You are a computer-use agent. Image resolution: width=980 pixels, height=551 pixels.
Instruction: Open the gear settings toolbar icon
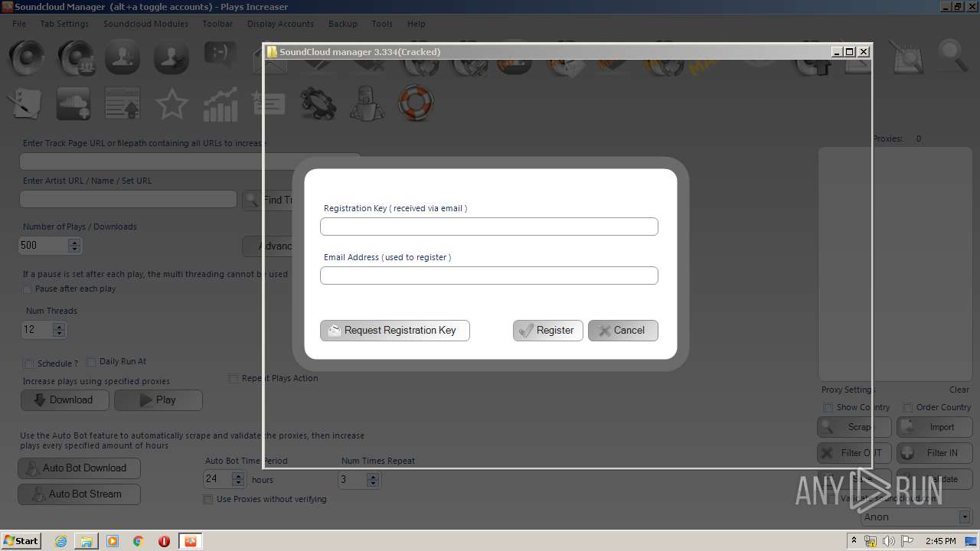[318, 104]
